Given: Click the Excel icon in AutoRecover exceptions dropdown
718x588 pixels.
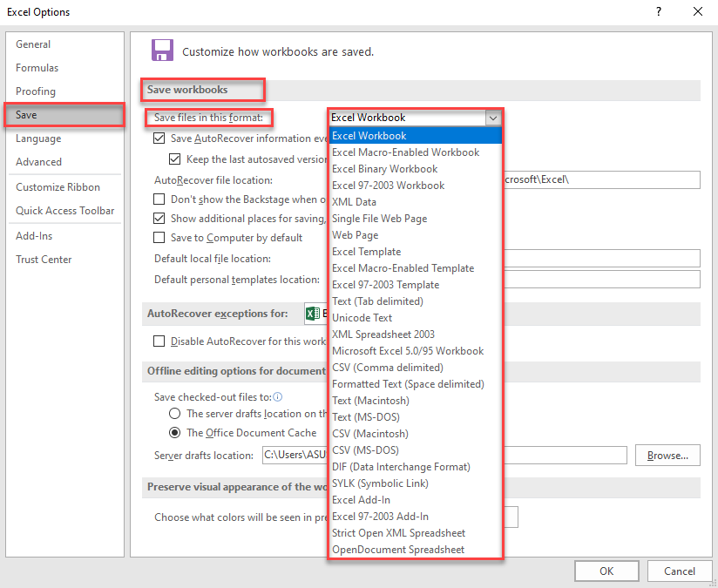Looking at the screenshot, I should [x=313, y=314].
